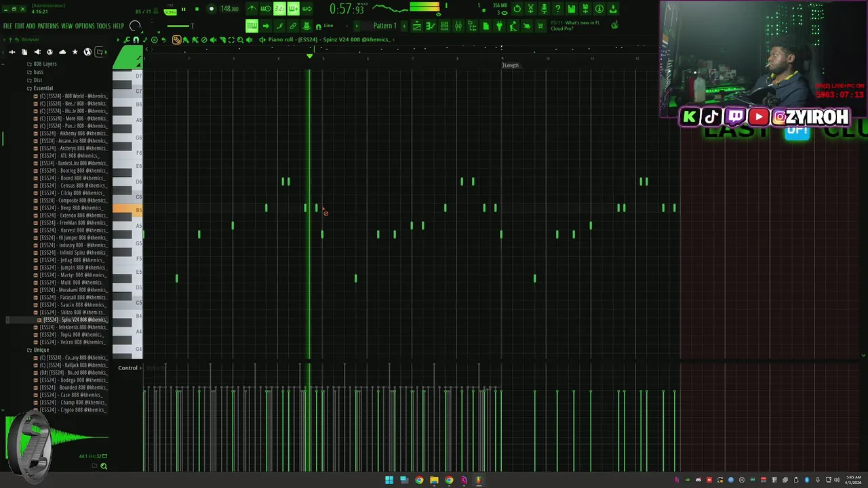Click the Playback speaker tool in piano roll
Image resolution: width=868 pixels, height=488 pixels.
pos(249,40)
